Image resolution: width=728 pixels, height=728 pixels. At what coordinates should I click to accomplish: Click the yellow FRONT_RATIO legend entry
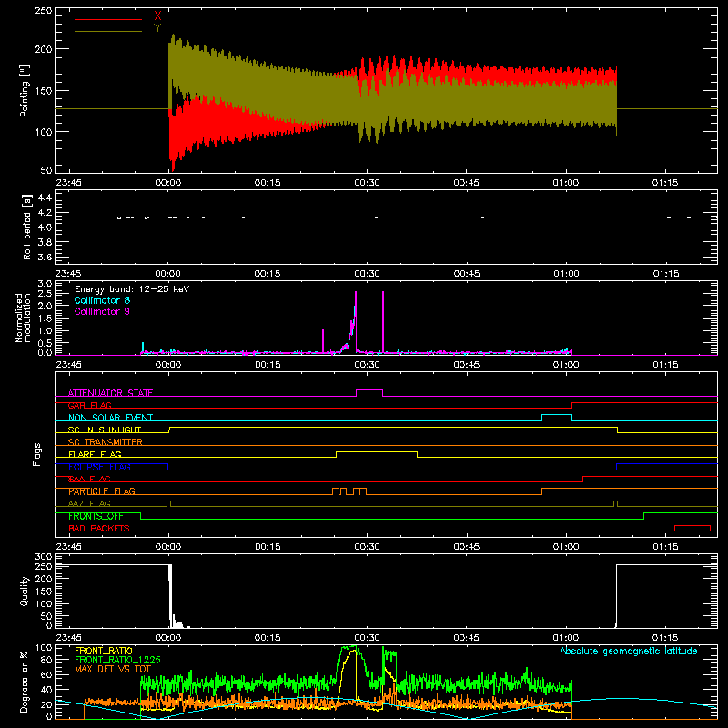104,651
